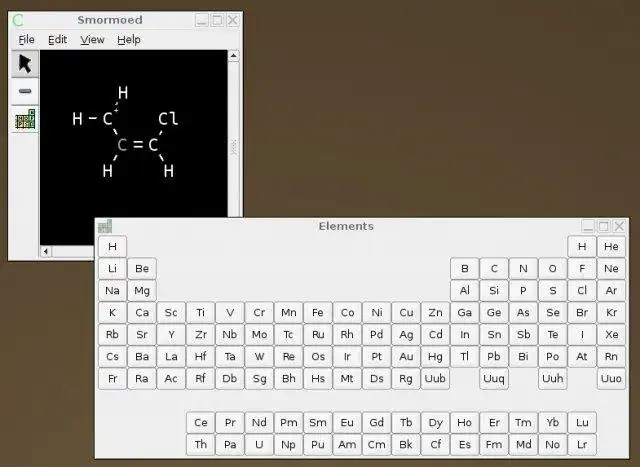Pick Oxygen (O) element button
This screenshot has width=640, height=467.
pyautogui.click(x=553, y=269)
